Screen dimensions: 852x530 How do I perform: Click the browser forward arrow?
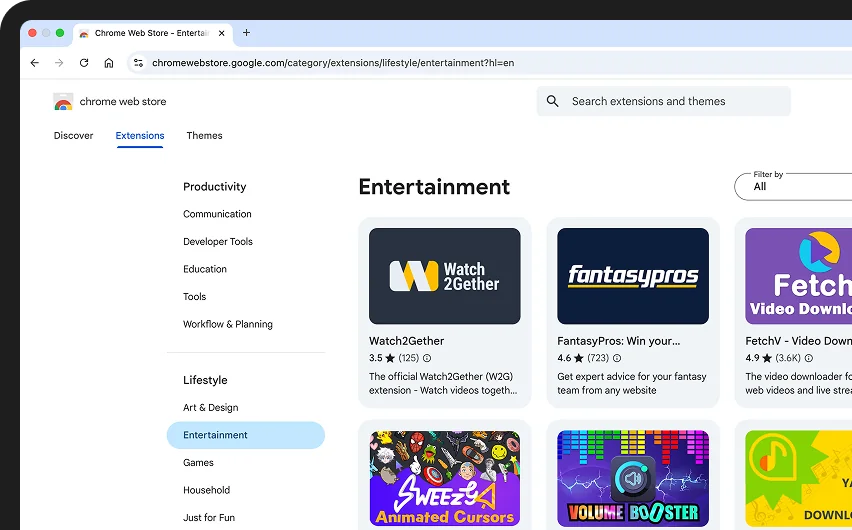(59, 63)
